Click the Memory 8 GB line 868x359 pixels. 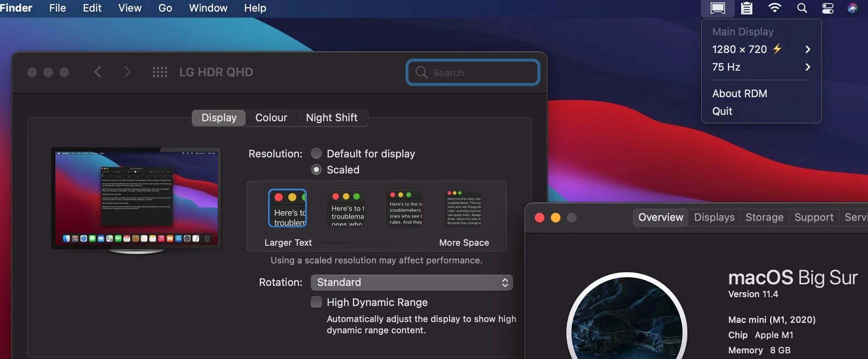(759, 350)
